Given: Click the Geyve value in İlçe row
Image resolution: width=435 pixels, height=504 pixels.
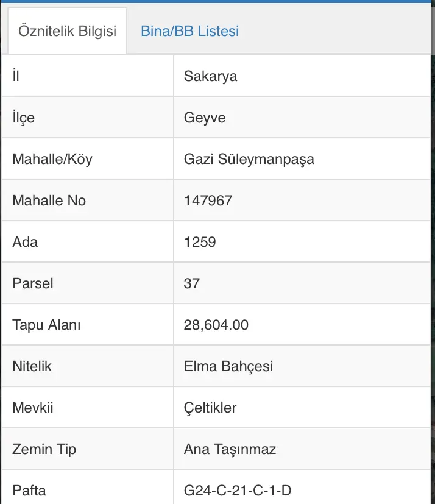Looking at the screenshot, I should pyautogui.click(x=205, y=118).
